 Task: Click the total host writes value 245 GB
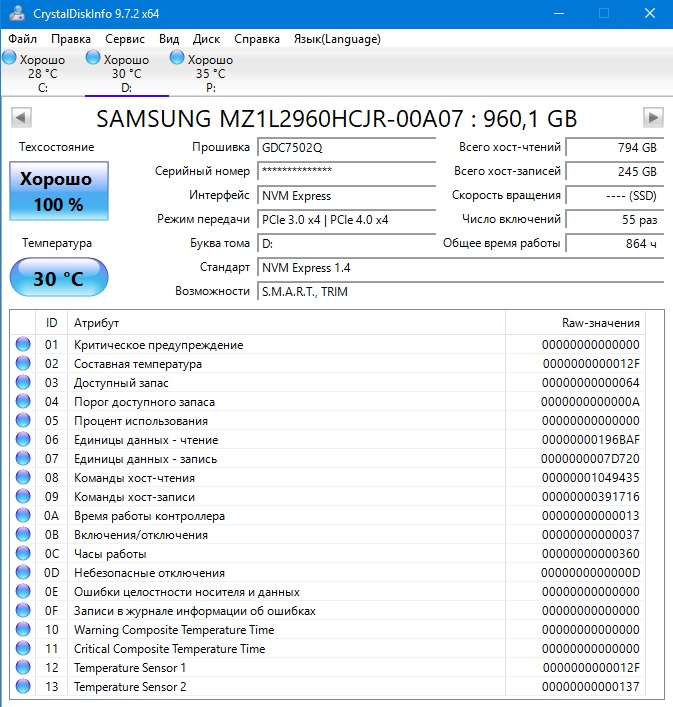click(x=615, y=171)
